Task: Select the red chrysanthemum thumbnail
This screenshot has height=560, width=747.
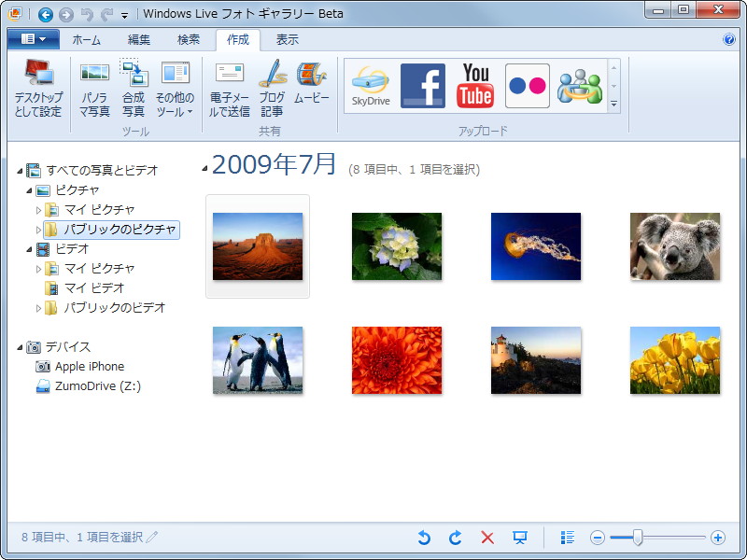Action: point(397,360)
